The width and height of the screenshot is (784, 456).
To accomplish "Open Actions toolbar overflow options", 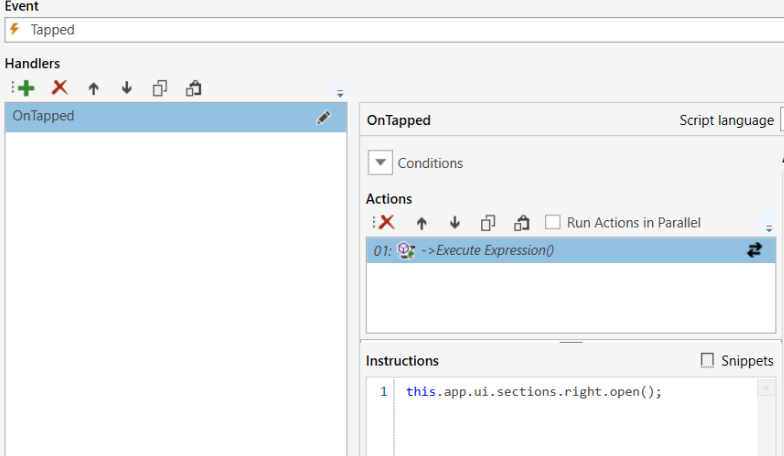I will [x=768, y=228].
